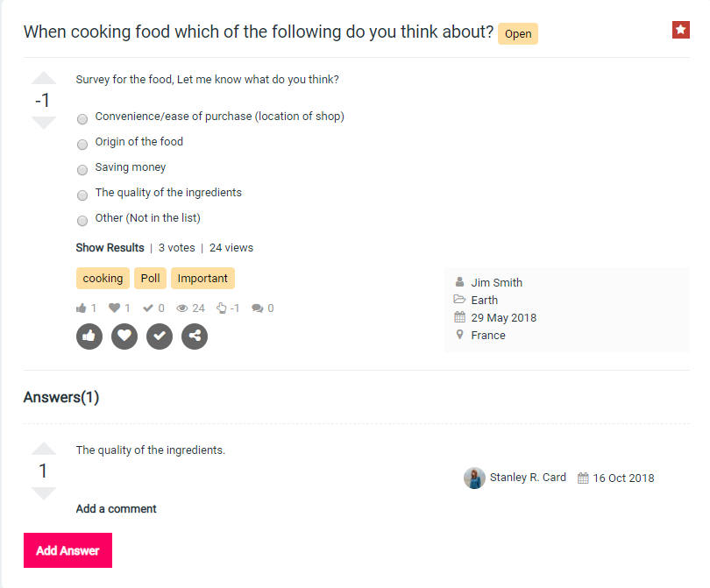Click the round heart favorite button
Viewport: 710px width, 588px height.
[x=124, y=336]
